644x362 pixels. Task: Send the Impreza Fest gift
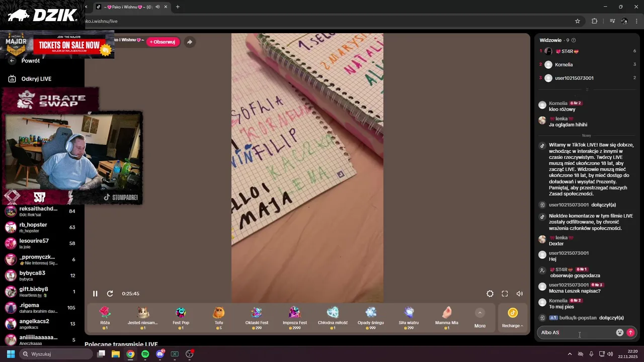[x=295, y=318]
